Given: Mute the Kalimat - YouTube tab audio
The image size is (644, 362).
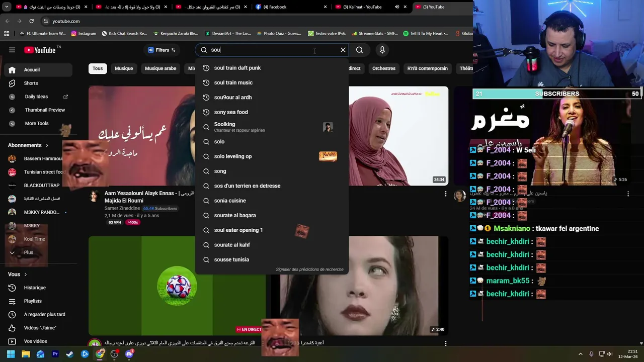Looking at the screenshot, I should tap(396, 7).
